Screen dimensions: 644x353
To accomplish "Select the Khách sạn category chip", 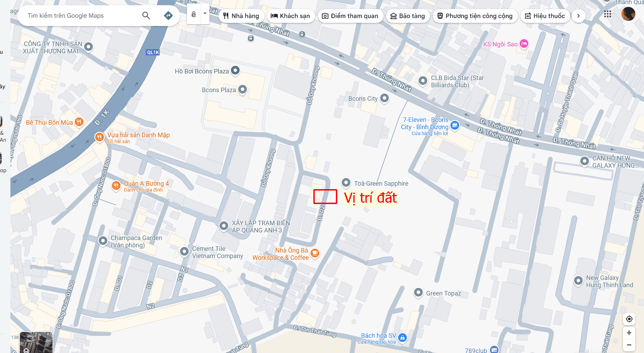I will tap(290, 16).
